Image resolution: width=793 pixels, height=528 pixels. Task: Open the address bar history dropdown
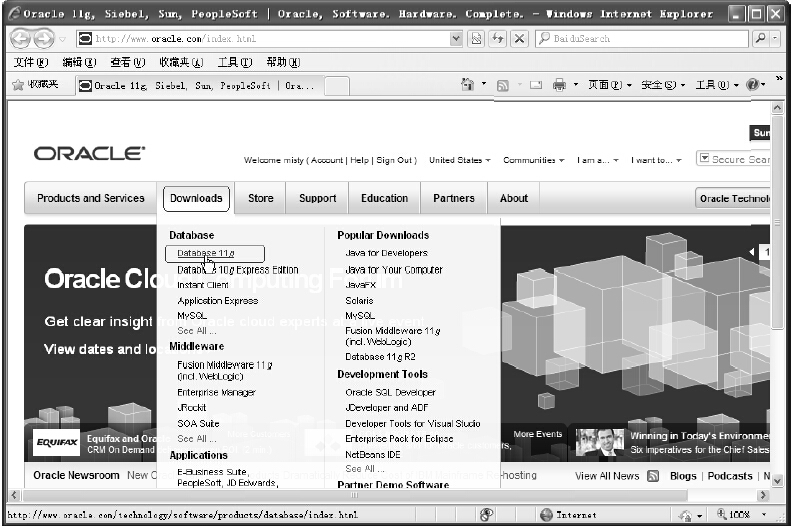[x=456, y=38]
